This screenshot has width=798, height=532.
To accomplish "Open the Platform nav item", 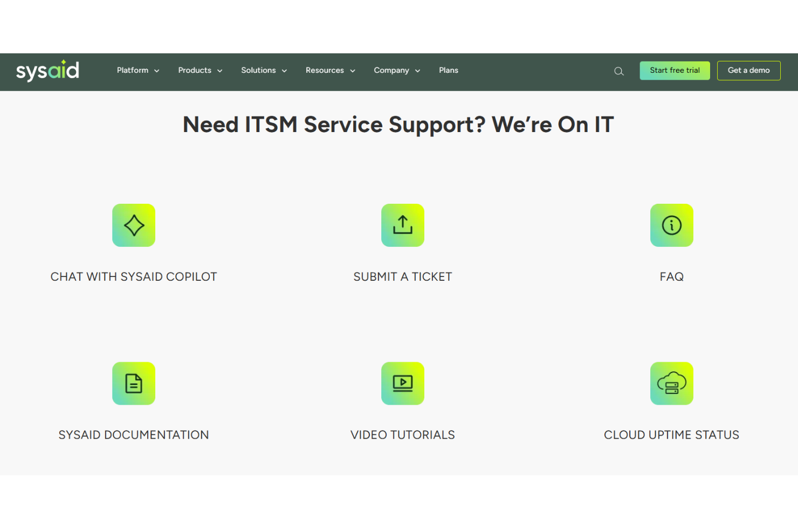I will point(133,70).
